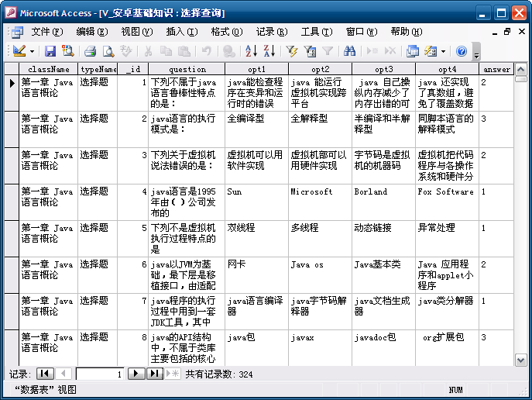Open the 视图(V) menu
This screenshot has height=400, width=532.
coord(137,32)
